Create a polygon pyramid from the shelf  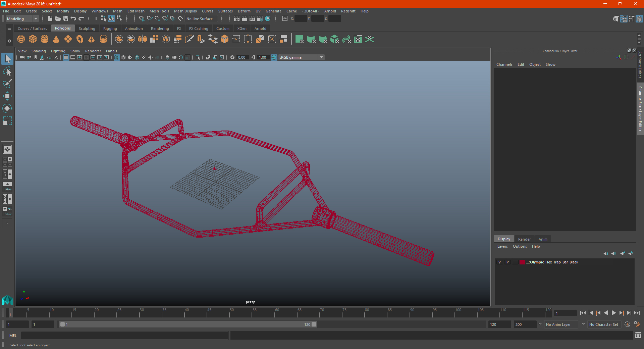coord(92,39)
